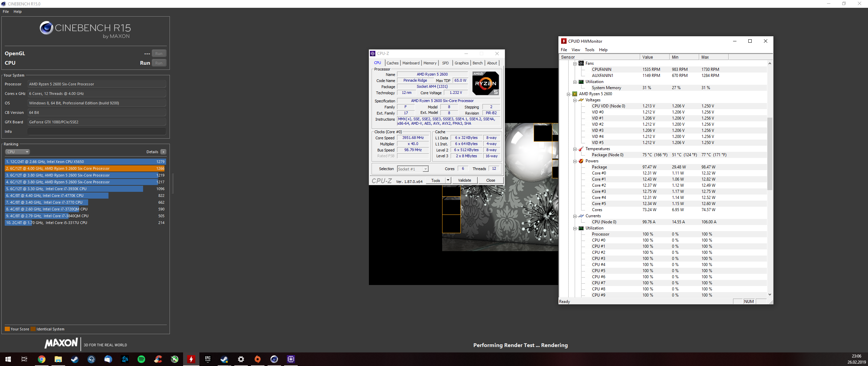Viewport: 868px width, 366px height.
Task: Switch to HWMonitor via its taskbar icon
Action: (x=191, y=359)
